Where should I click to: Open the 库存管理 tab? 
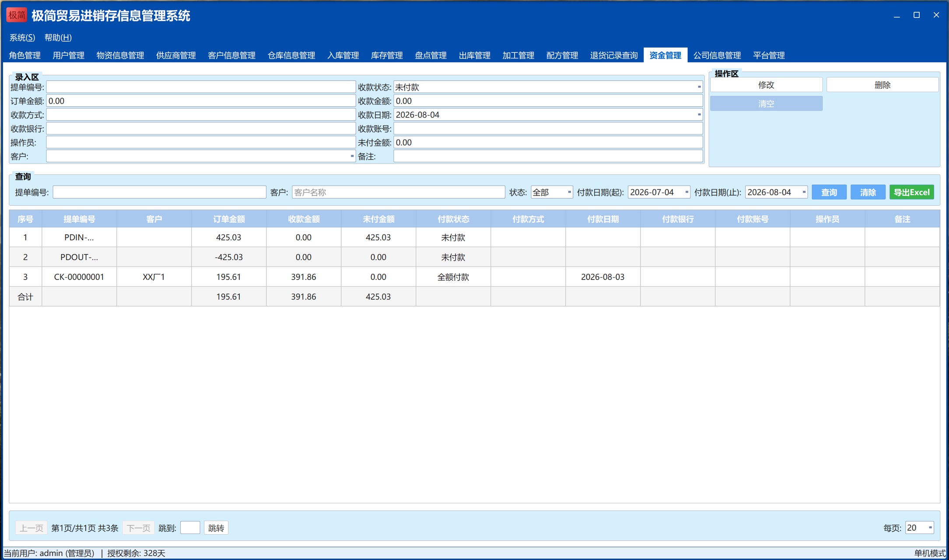pyautogui.click(x=387, y=55)
